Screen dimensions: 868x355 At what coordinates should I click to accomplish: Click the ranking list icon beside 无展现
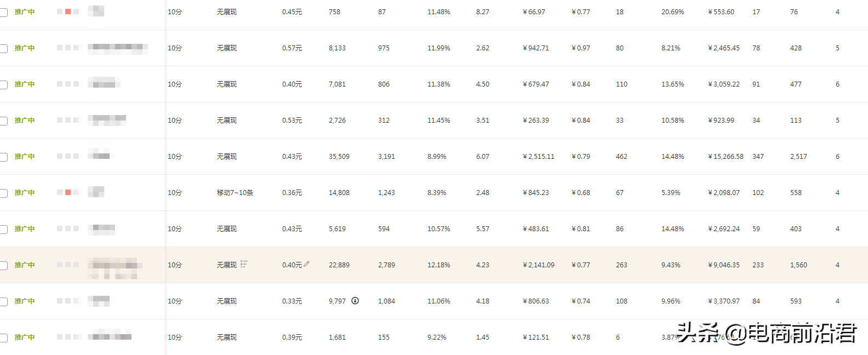(x=244, y=264)
